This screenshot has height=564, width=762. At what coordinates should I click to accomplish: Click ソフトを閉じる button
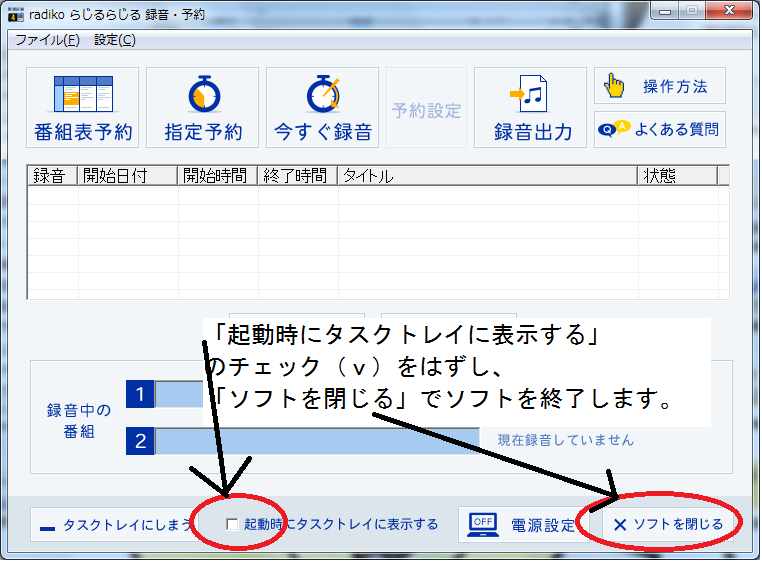coord(668,525)
